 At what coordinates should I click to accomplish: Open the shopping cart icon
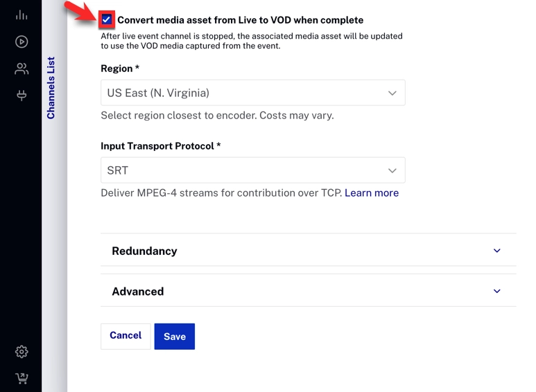point(21,378)
